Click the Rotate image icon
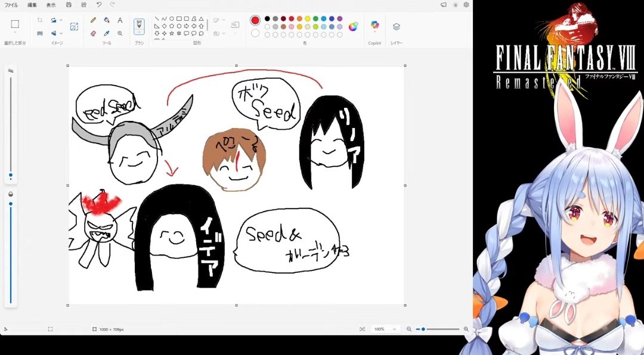The image size is (644, 355). pyautogui.click(x=54, y=20)
